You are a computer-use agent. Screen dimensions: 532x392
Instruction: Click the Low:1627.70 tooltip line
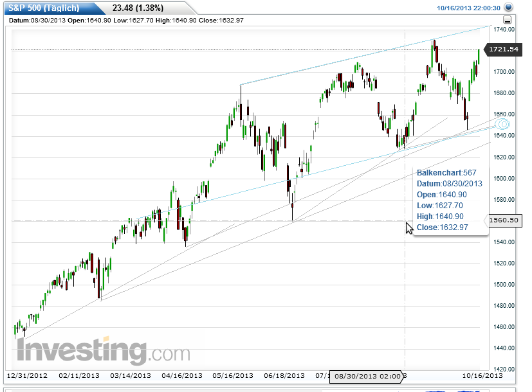[440, 206]
